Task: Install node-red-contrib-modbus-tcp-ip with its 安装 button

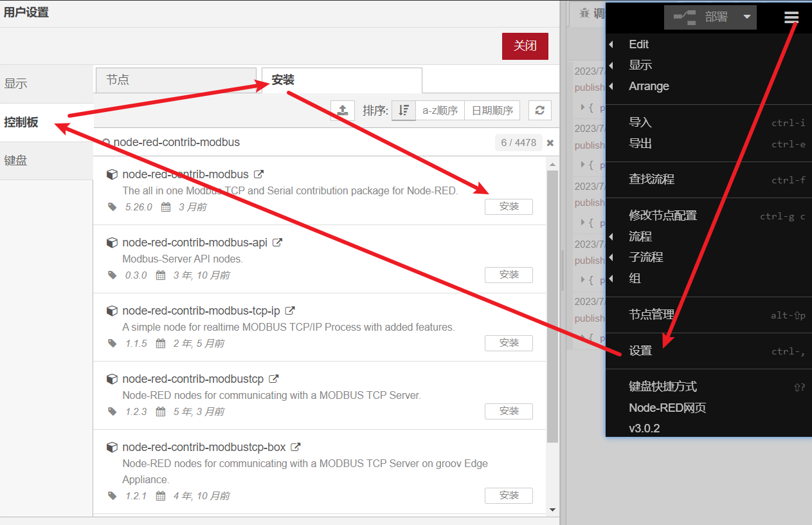Action: (509, 343)
